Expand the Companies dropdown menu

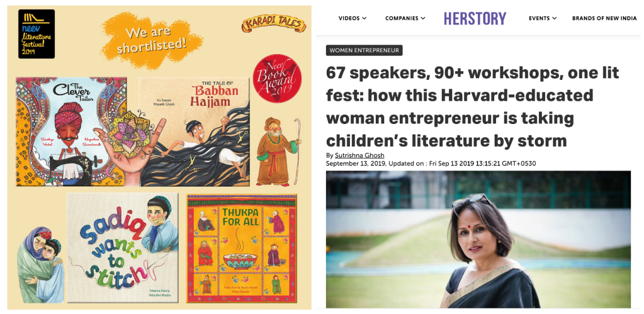pyautogui.click(x=405, y=18)
